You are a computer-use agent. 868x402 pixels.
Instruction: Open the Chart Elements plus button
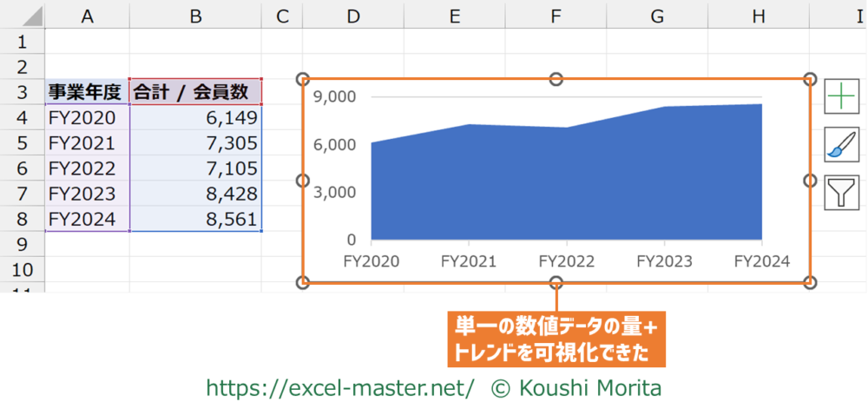pyautogui.click(x=841, y=96)
